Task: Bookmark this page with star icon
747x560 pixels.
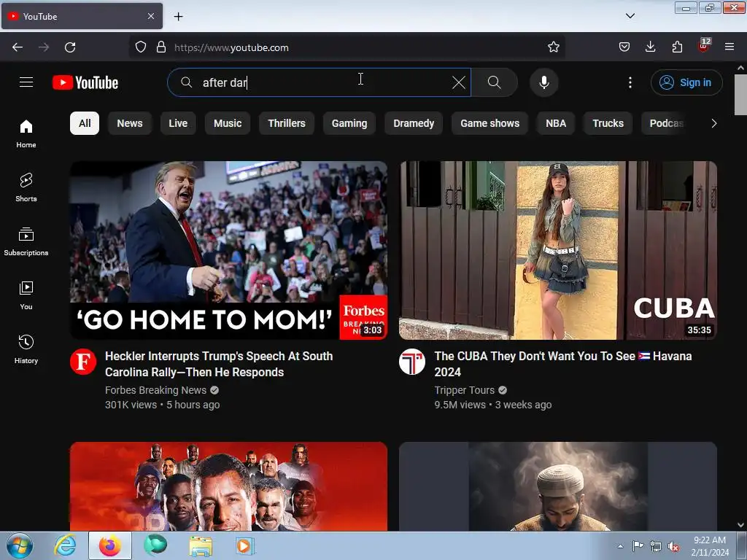Action: click(553, 47)
